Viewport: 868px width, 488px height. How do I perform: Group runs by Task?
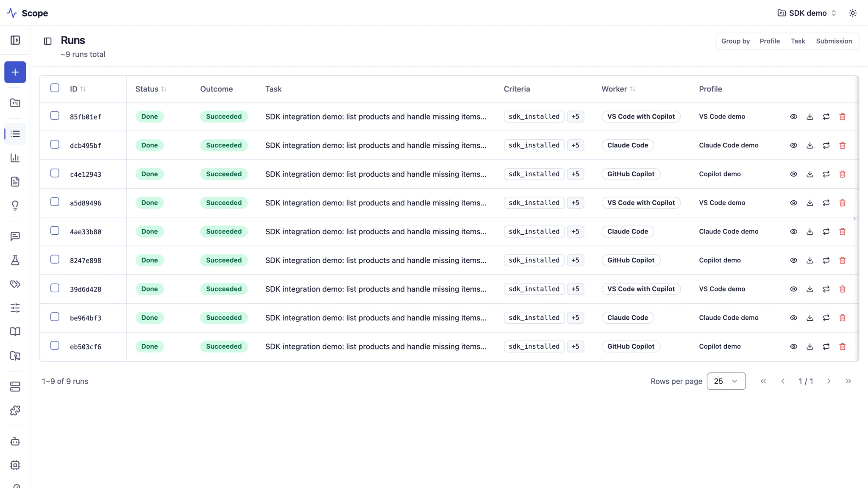click(x=798, y=41)
